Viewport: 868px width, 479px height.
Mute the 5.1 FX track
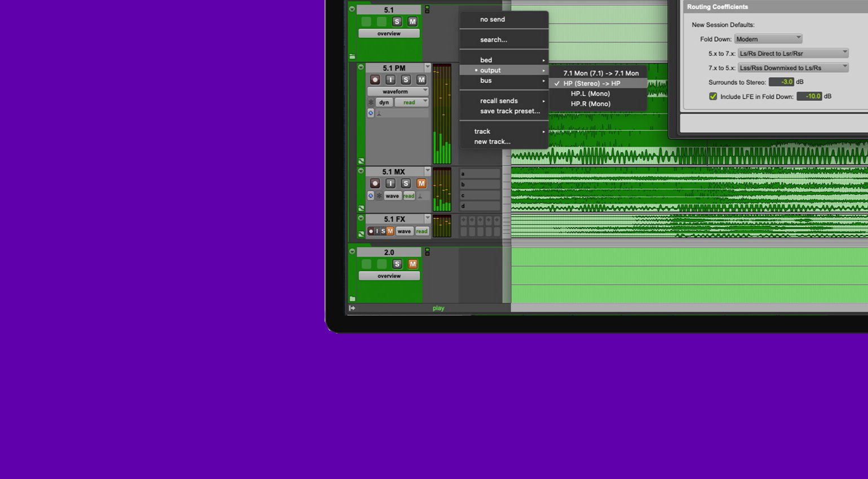391,231
